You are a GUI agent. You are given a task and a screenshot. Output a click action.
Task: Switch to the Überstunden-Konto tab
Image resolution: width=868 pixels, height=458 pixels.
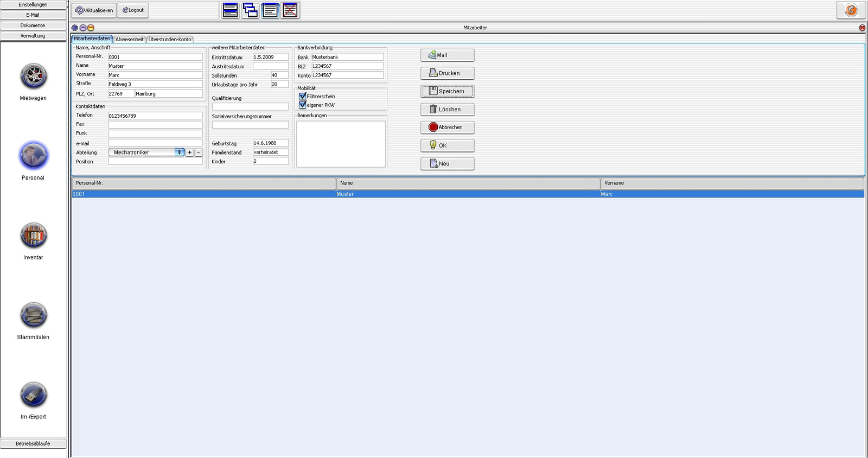[170, 39]
